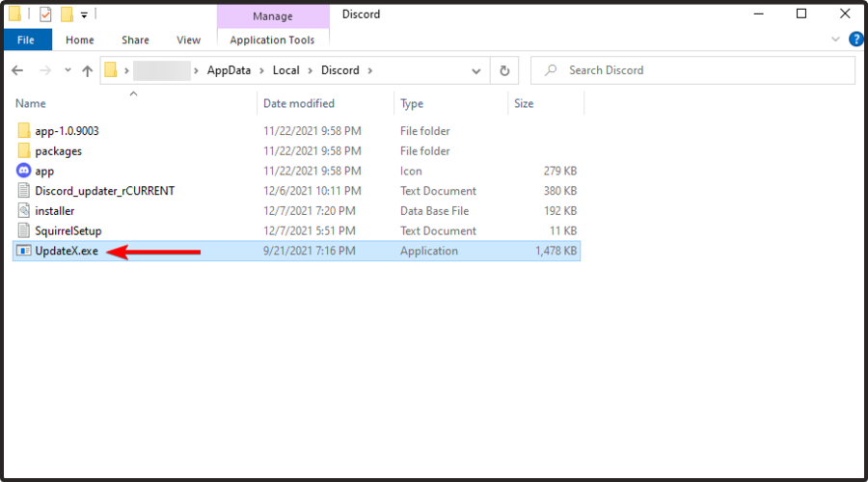Click the Back navigation arrow

(x=17, y=70)
